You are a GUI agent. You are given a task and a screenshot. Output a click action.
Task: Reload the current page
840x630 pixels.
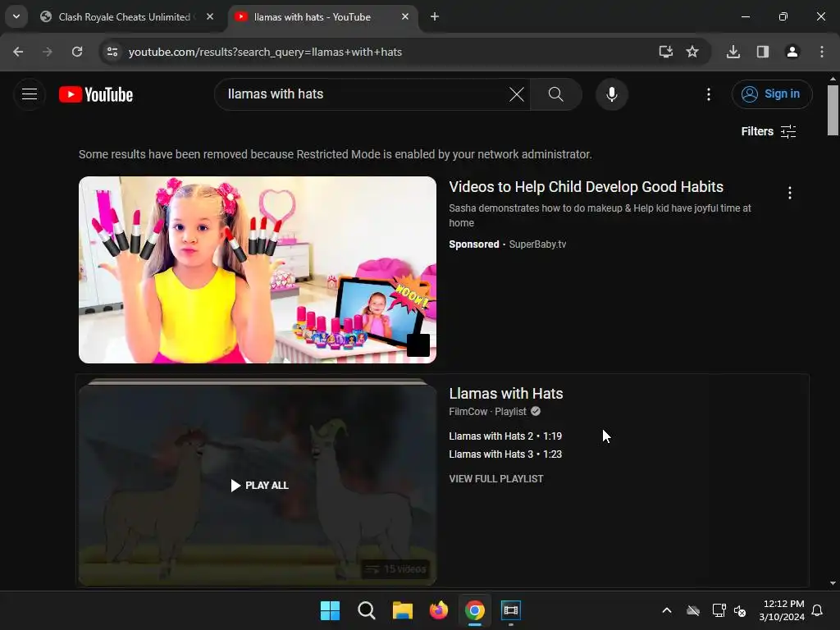coord(77,52)
